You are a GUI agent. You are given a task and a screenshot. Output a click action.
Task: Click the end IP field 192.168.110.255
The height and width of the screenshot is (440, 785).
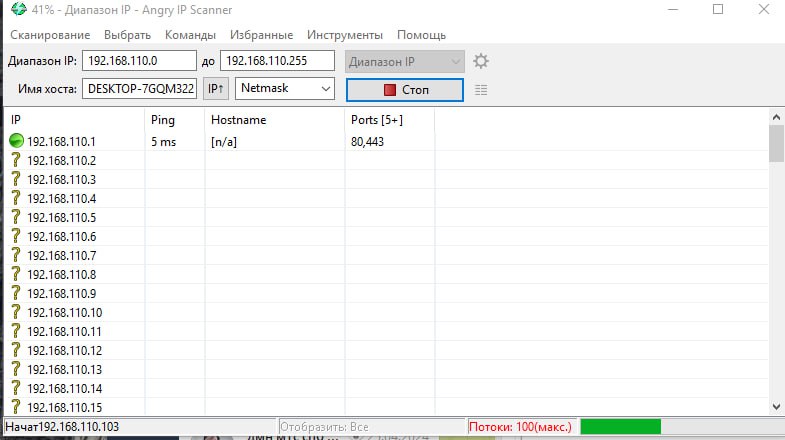[277, 61]
